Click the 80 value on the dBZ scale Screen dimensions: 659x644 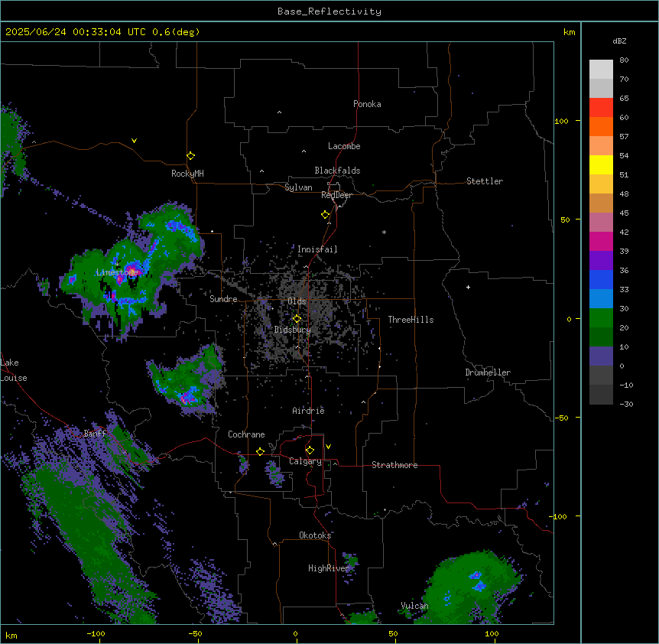(624, 60)
